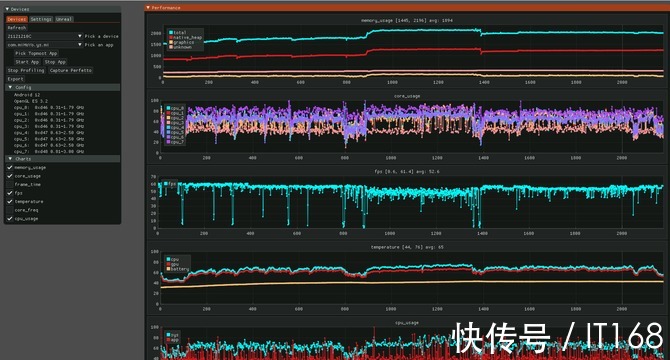The height and width of the screenshot is (360, 670).
Task: Uncheck the memory_usage chart checkbox
Action: click(x=10, y=167)
